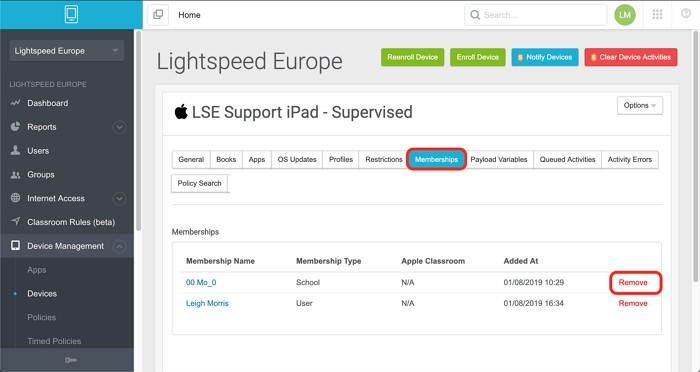Open Groups in the sidebar
The width and height of the screenshot is (700, 372).
coord(41,175)
